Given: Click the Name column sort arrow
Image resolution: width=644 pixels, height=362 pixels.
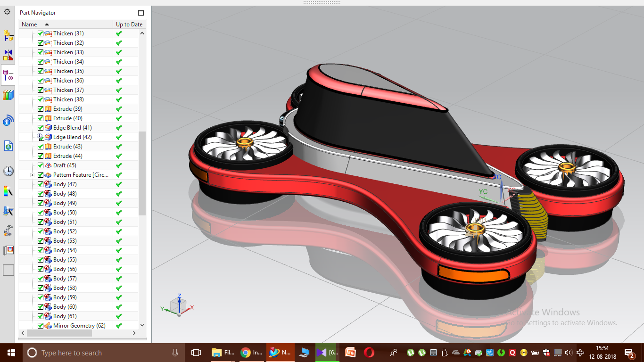Looking at the screenshot, I should click(47, 24).
